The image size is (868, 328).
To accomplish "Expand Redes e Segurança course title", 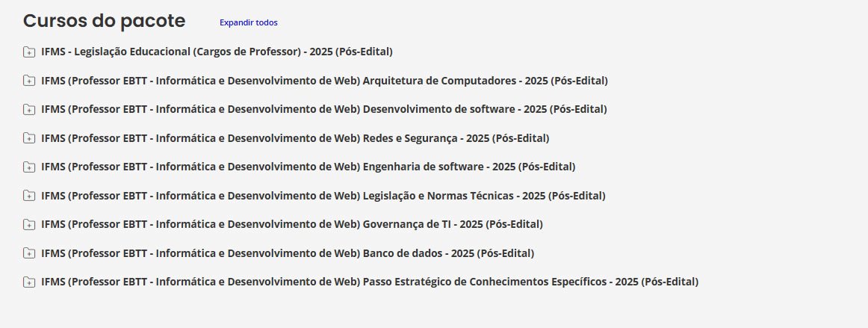I will pyautogui.click(x=295, y=138).
